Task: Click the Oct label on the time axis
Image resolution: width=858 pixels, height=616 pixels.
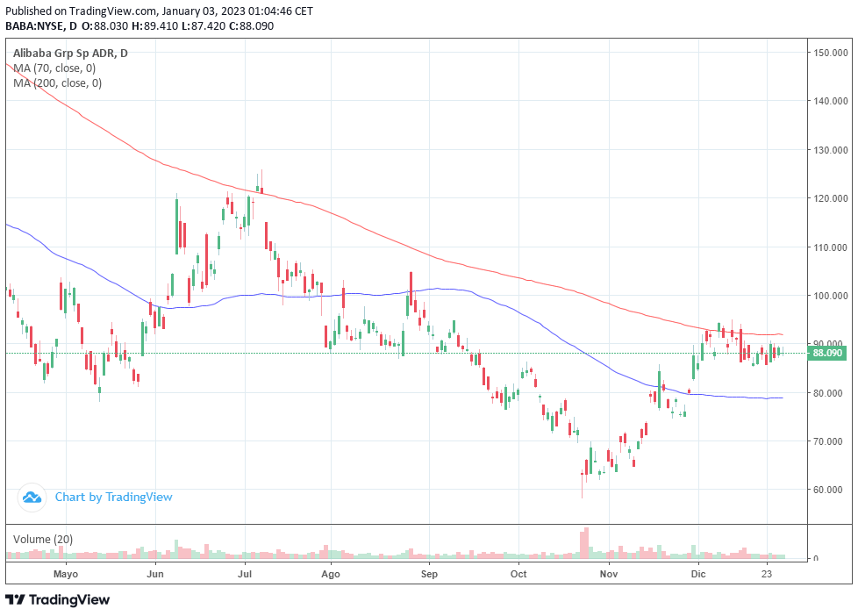Action: point(518,575)
